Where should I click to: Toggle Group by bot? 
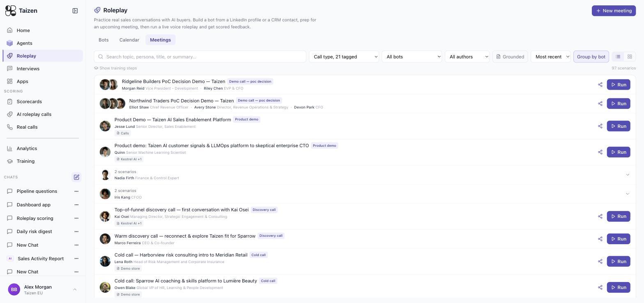591,57
